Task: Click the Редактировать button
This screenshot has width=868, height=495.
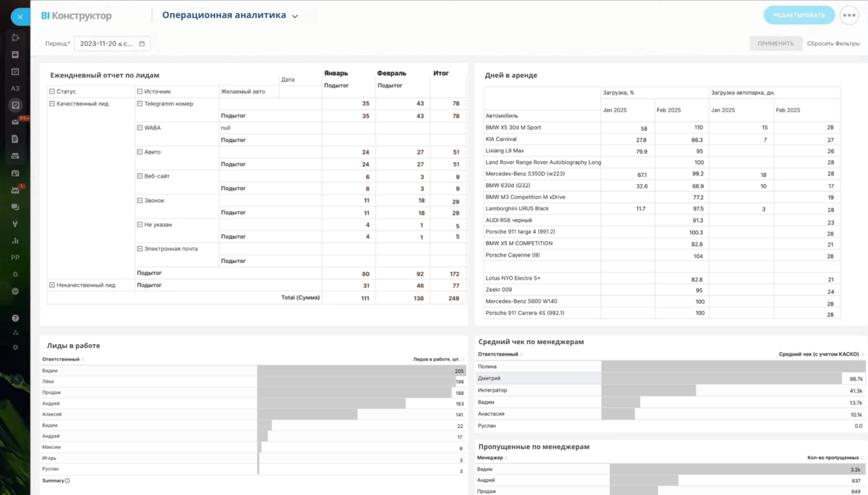Action: point(799,16)
